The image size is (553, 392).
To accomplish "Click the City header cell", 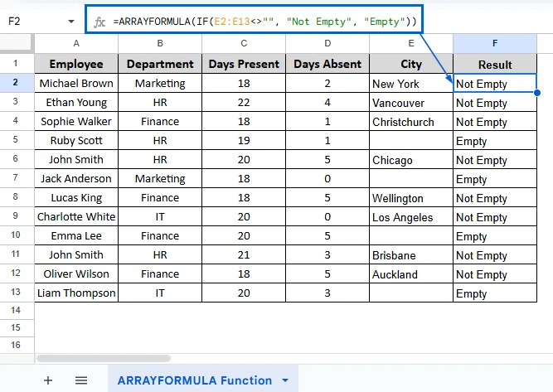I will (x=411, y=64).
